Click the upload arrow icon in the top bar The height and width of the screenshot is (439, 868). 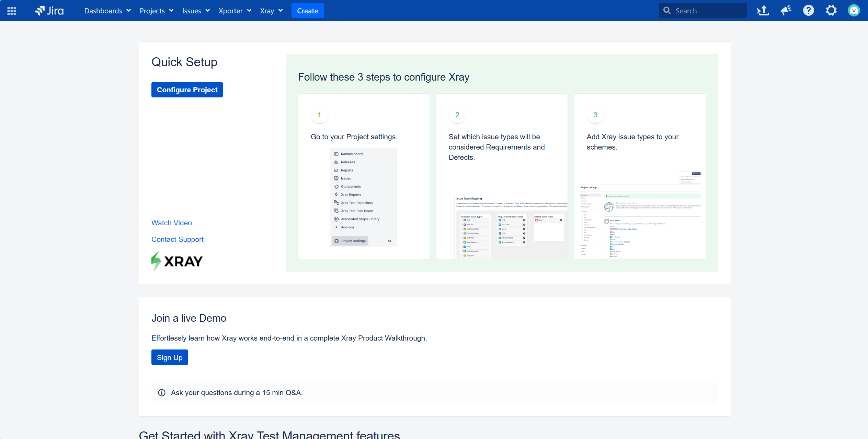tap(763, 11)
